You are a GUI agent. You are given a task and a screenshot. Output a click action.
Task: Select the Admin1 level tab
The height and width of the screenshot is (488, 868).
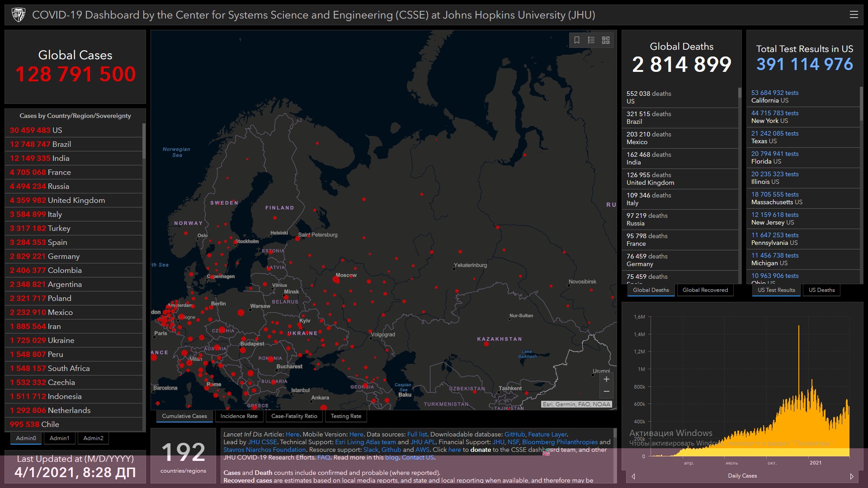click(59, 438)
